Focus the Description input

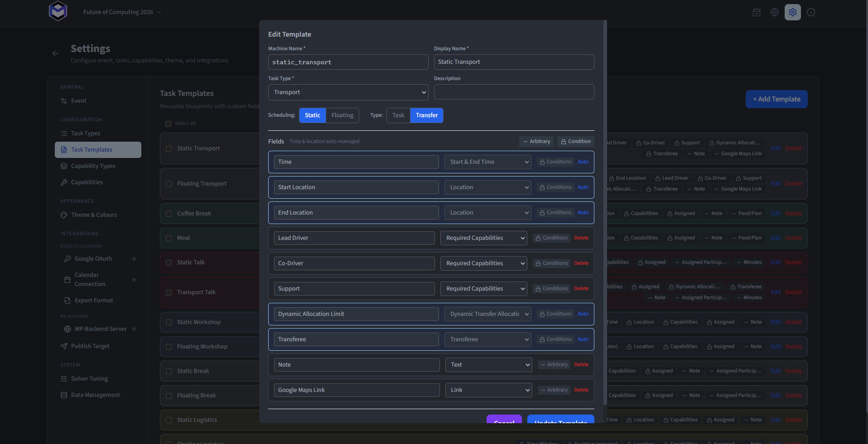514,92
